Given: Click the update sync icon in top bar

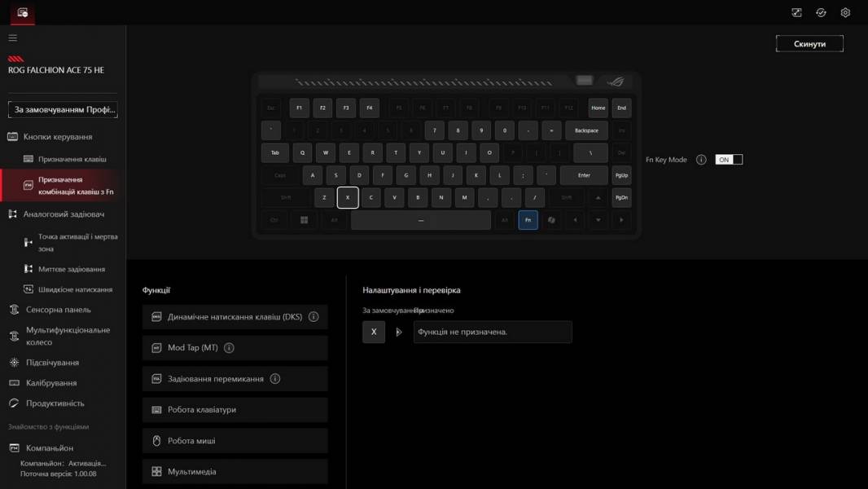Looking at the screenshot, I should click(821, 12).
